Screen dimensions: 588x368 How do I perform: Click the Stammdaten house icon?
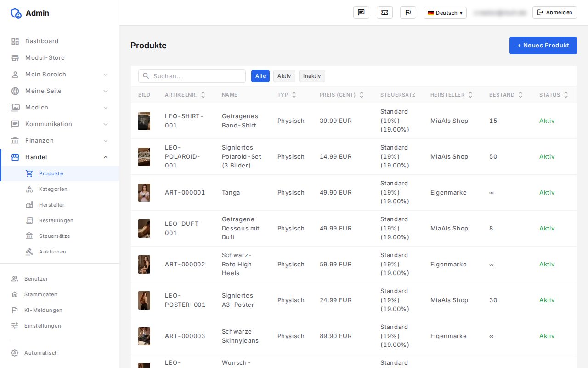15,294
